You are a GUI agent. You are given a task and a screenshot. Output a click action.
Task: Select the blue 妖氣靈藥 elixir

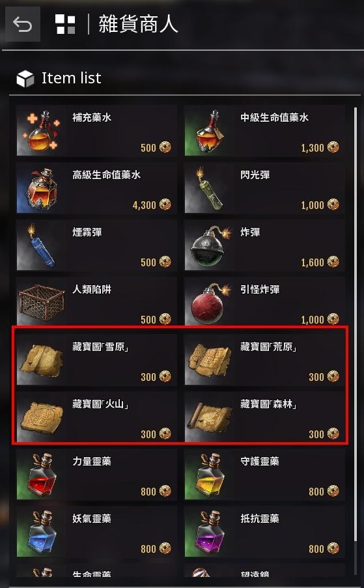pos(96,532)
